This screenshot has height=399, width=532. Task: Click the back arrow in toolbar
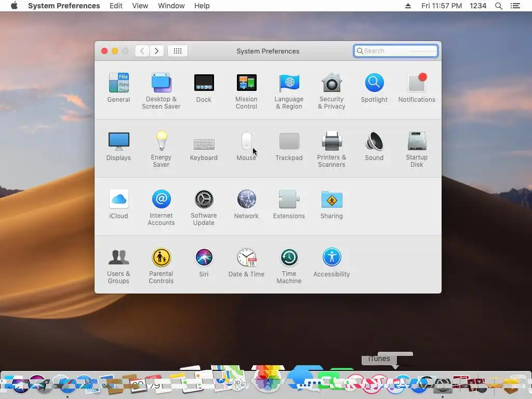click(x=142, y=51)
